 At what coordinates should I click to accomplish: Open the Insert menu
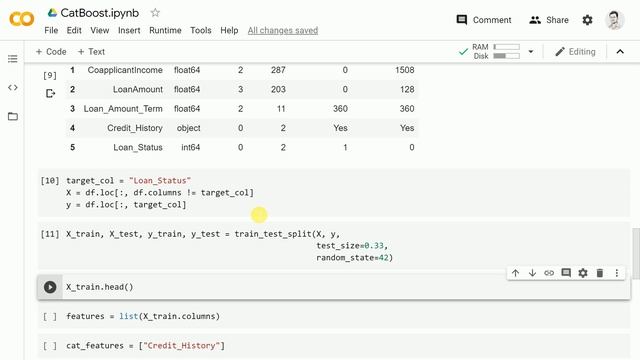coord(129,30)
